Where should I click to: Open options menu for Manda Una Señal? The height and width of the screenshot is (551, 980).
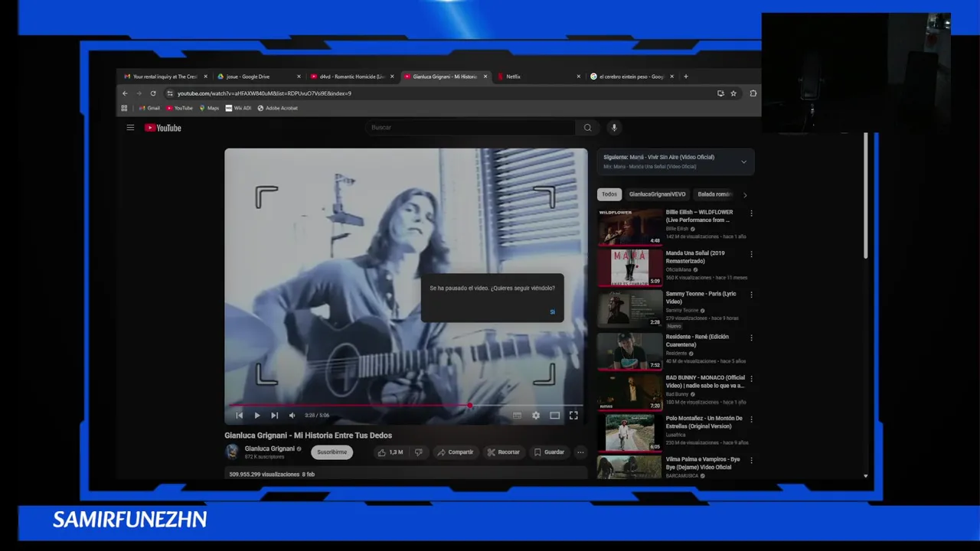[x=751, y=254]
